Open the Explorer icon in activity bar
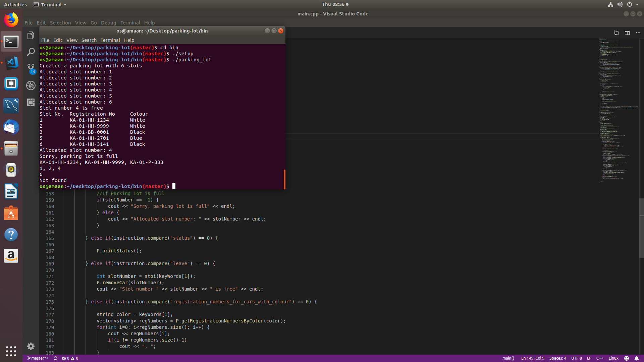This screenshot has width=644, height=362. [31, 36]
